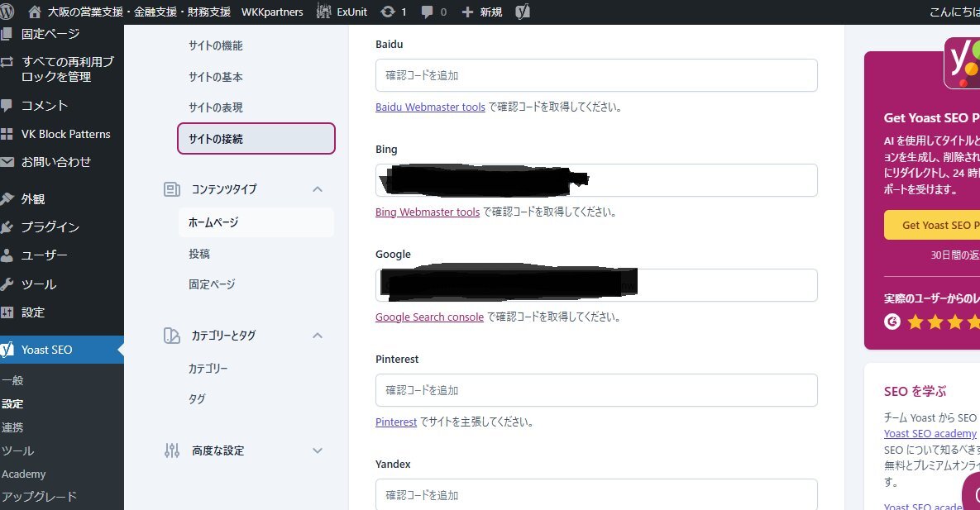Open the Yoast SEO academy link
The image size is (980, 510).
(930, 434)
